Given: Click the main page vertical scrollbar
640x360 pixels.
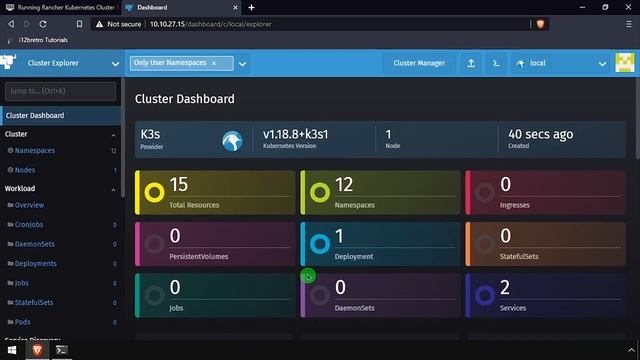Looking at the screenshot, I should pyautogui.click(x=638, y=118).
